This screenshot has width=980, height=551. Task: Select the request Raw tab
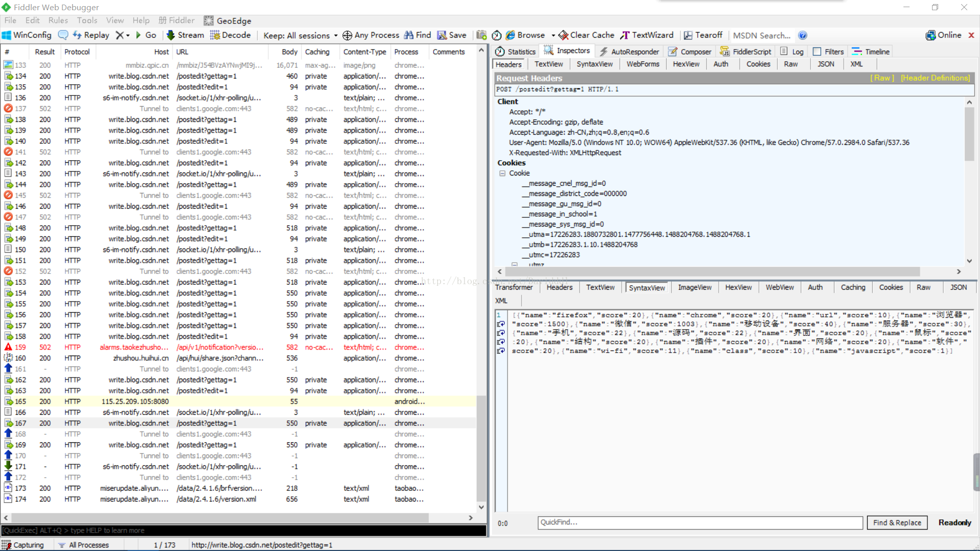(x=791, y=64)
